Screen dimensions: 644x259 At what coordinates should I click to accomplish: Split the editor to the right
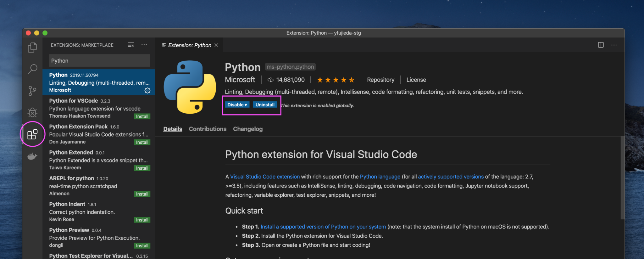[x=601, y=45]
